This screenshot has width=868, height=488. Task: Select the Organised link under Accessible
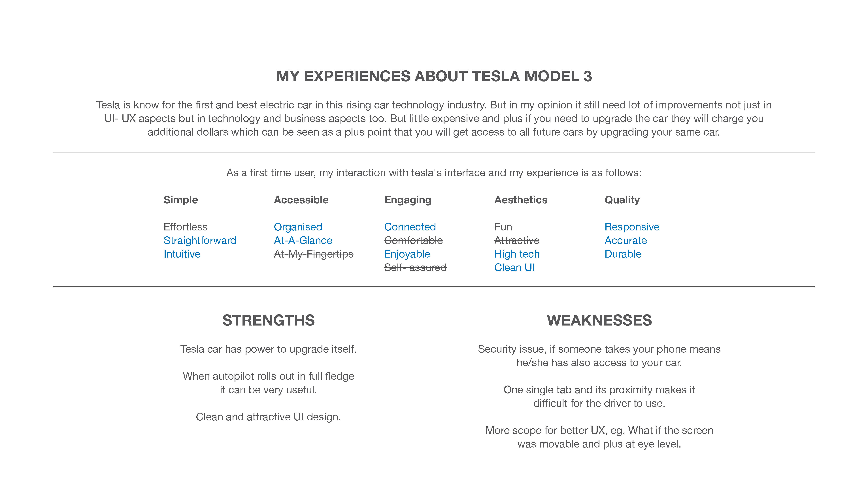pyautogui.click(x=298, y=227)
